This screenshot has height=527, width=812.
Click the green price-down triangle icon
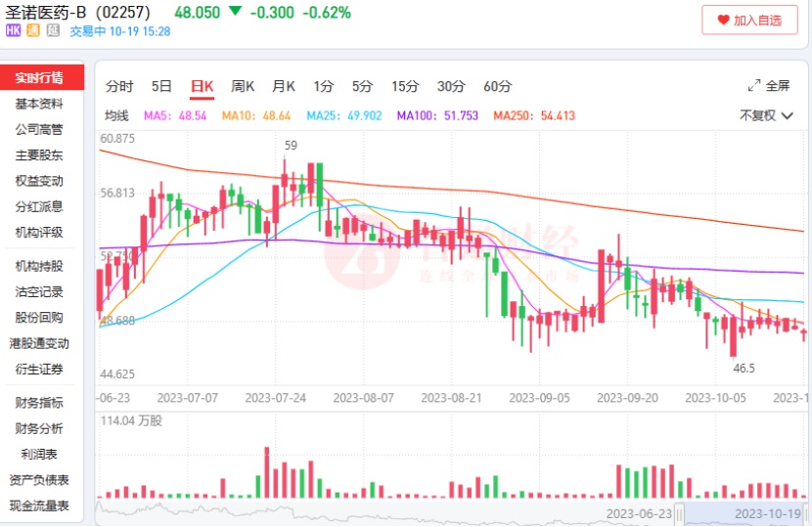235,12
